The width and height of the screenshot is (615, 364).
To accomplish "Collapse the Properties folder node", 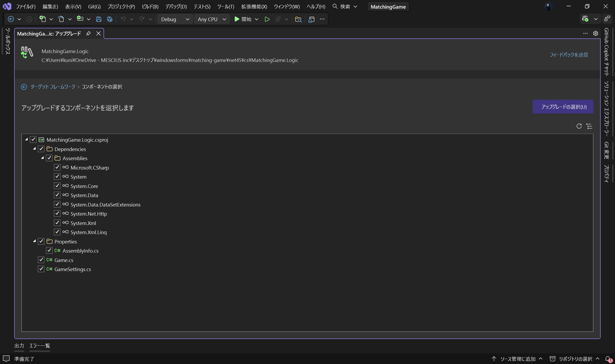I will pyautogui.click(x=35, y=241).
